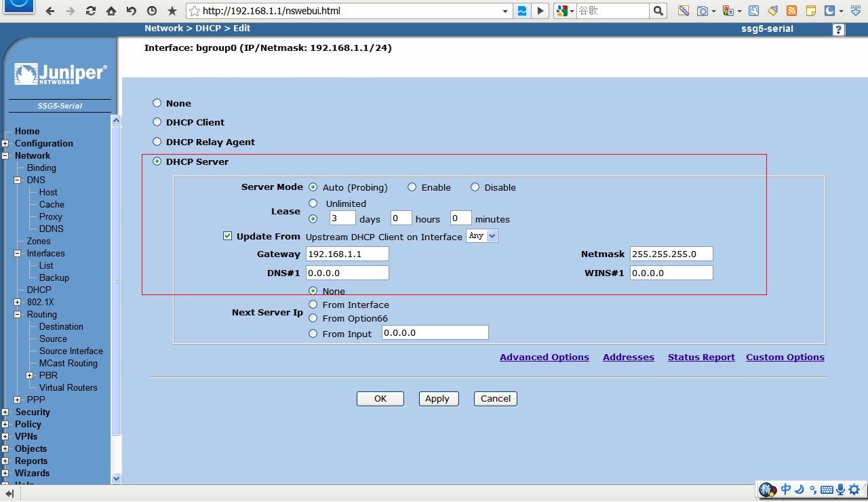Click the Gateway address input field
The width and height of the screenshot is (868, 502).
[x=347, y=254]
